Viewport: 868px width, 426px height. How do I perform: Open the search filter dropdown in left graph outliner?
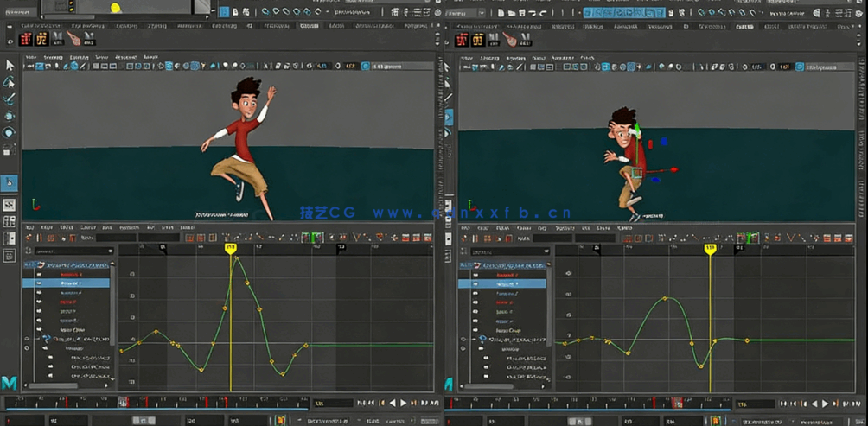110,251
